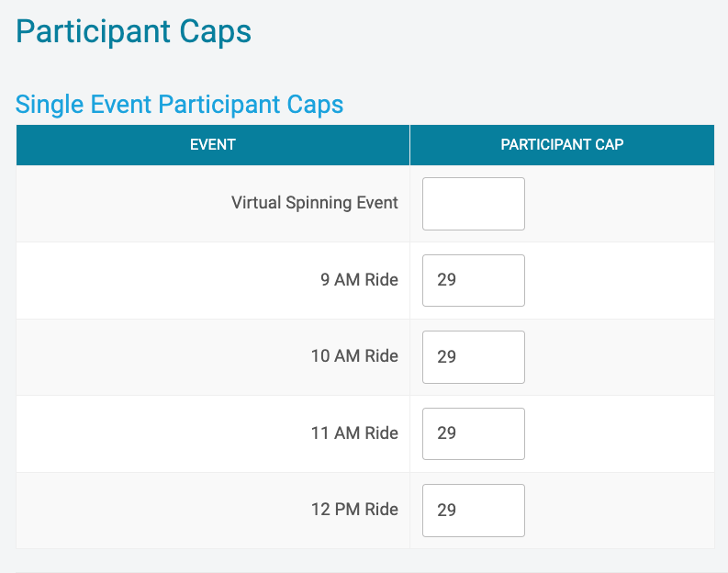Click blank cell area beside 11 AM cap box
Screen dimensions: 728x573
coord(620,433)
